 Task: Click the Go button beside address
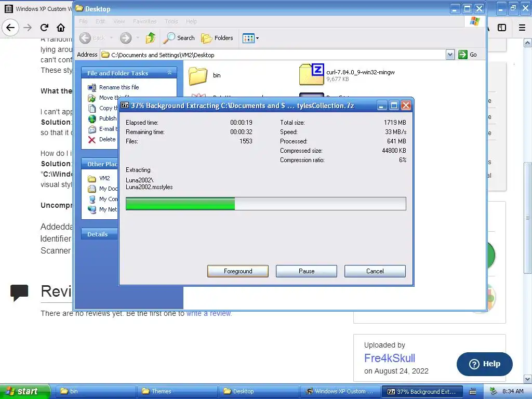pos(468,55)
